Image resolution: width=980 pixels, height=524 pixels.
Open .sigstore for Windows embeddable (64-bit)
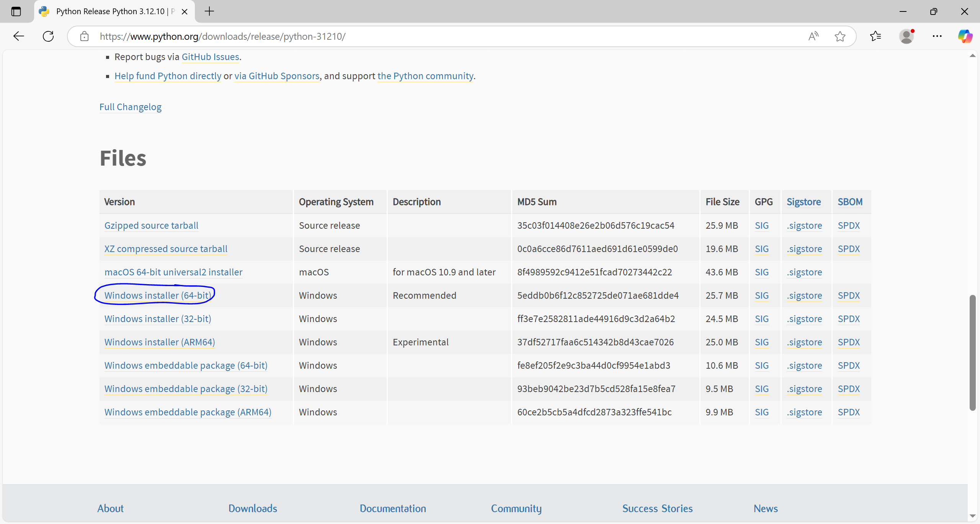pyautogui.click(x=804, y=366)
